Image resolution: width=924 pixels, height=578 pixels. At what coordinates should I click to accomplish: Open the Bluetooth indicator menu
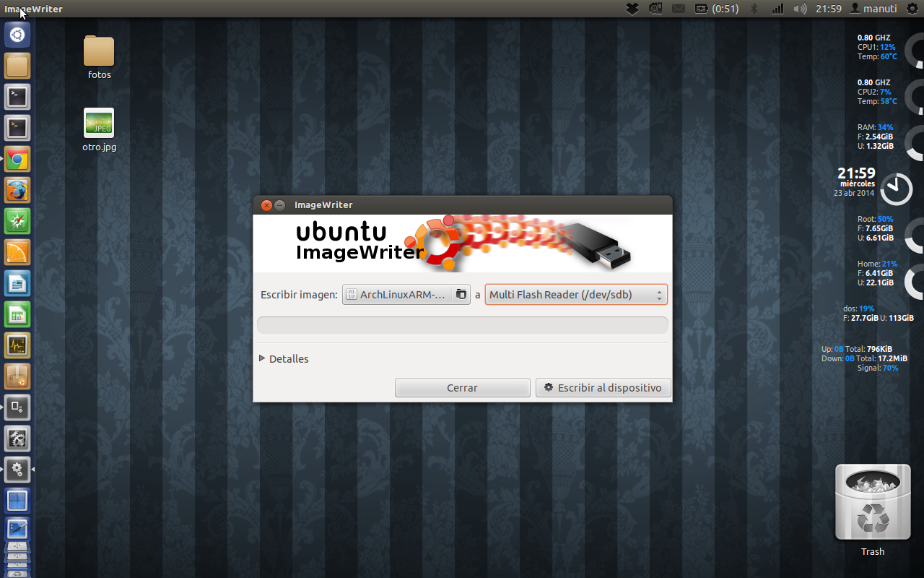pyautogui.click(x=755, y=9)
